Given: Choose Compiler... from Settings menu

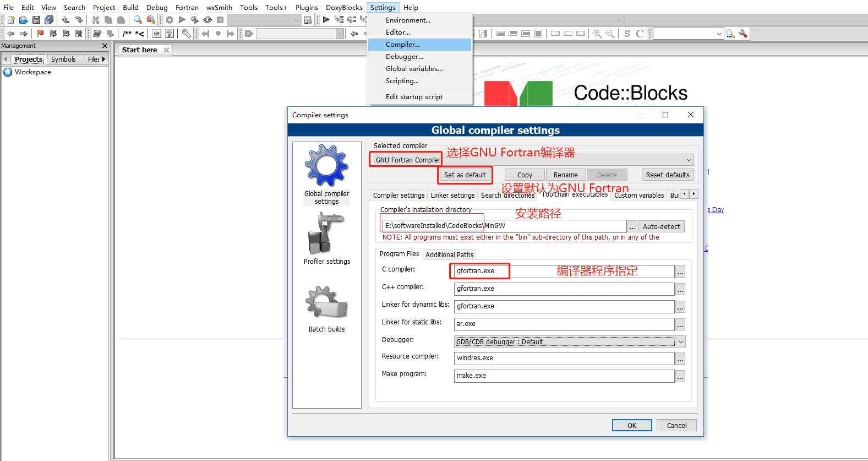Looking at the screenshot, I should pyautogui.click(x=419, y=45).
